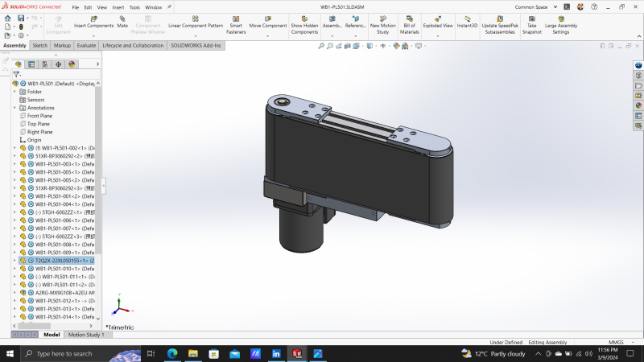Click Take Snapshot icon
Screen dimensions: 644x362
click(x=531, y=19)
